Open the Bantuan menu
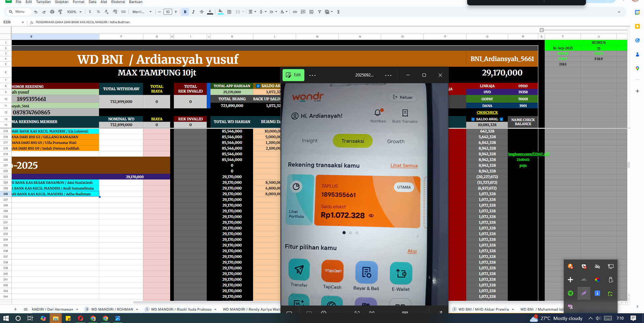The height and width of the screenshot is (323, 644). pos(136,2)
